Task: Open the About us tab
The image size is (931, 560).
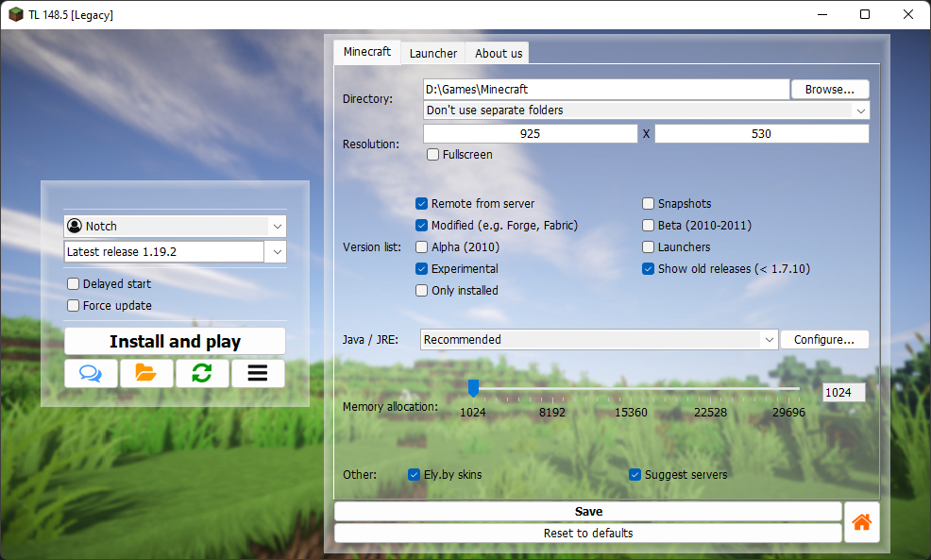Action: (497, 53)
